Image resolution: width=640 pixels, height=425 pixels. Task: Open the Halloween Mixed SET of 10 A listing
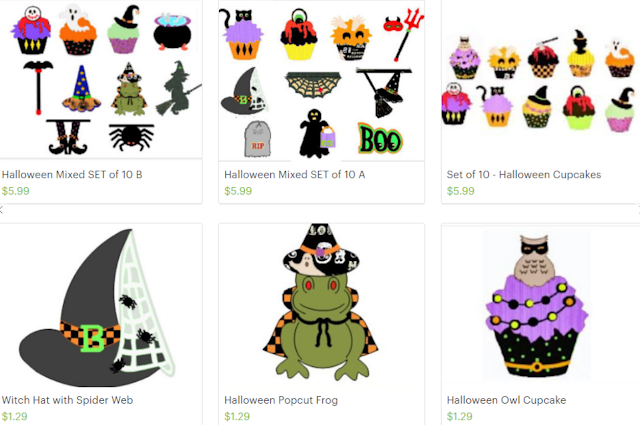pos(294,175)
